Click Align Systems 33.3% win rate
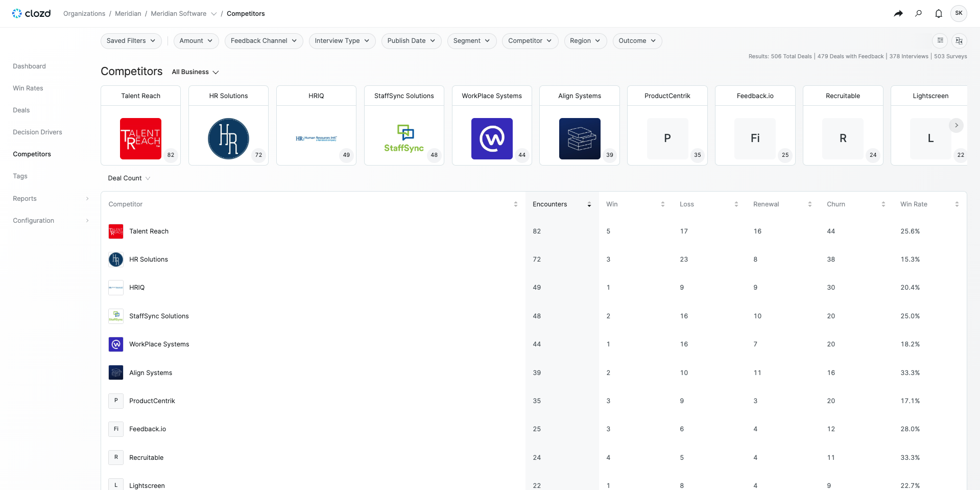Screen dimensions: 980x490 (x=911, y=373)
